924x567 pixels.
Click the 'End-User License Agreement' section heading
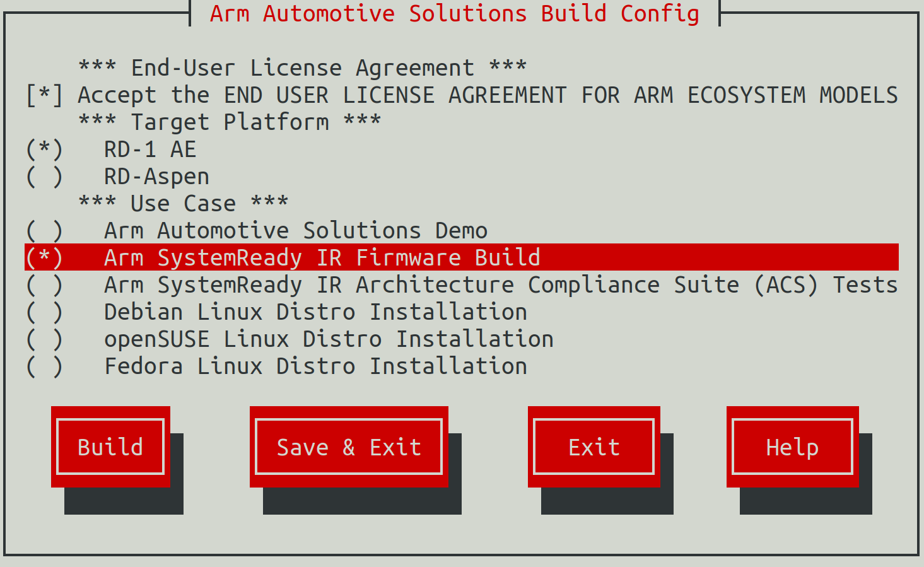pyautogui.click(x=303, y=67)
